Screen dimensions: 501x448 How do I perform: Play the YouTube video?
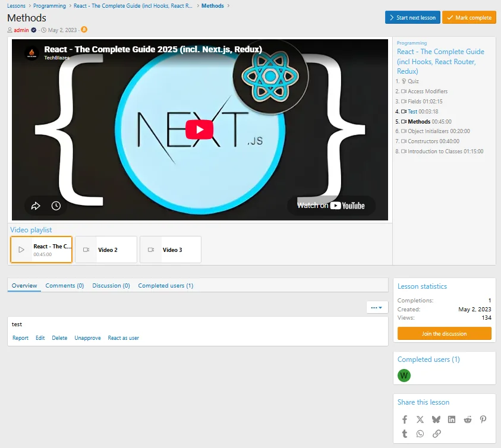pos(199,130)
